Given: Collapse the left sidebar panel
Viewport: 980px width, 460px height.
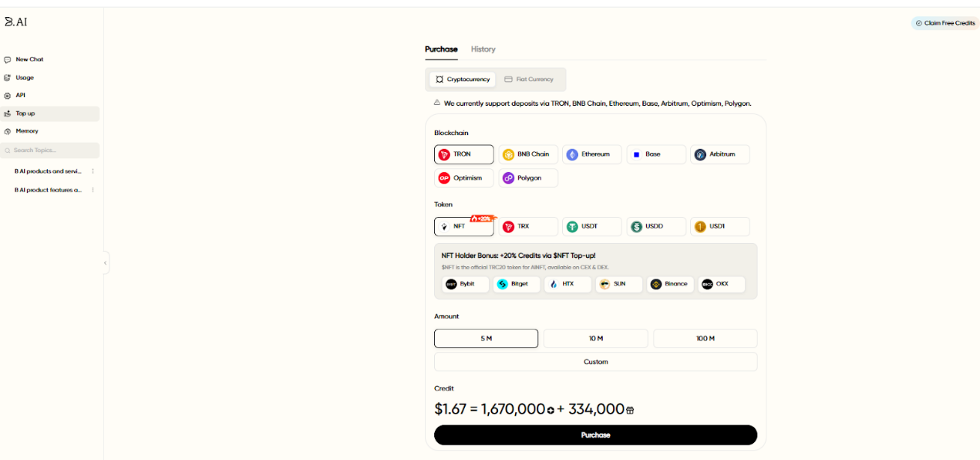Looking at the screenshot, I should coord(106,262).
